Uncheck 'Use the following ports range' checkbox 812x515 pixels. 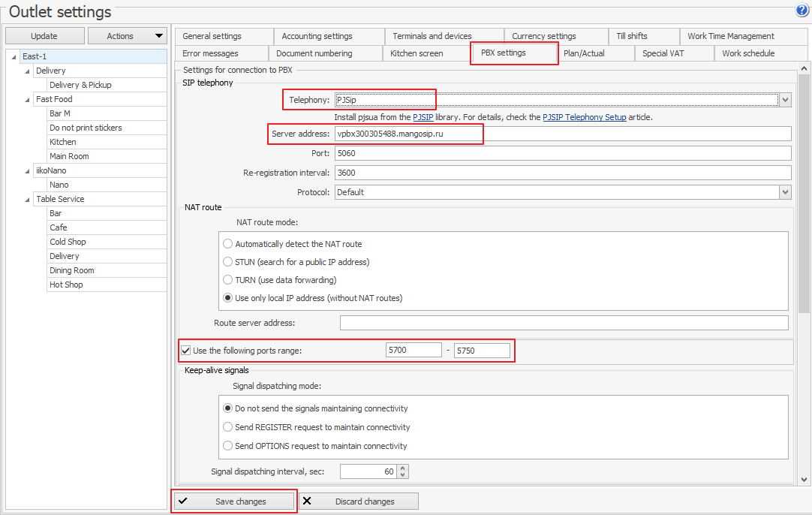pos(186,351)
